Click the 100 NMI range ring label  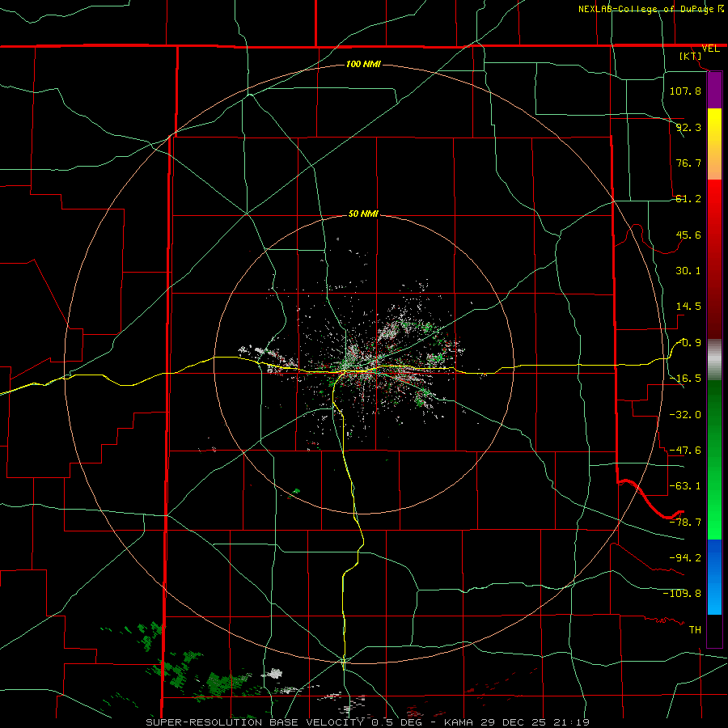363,64
